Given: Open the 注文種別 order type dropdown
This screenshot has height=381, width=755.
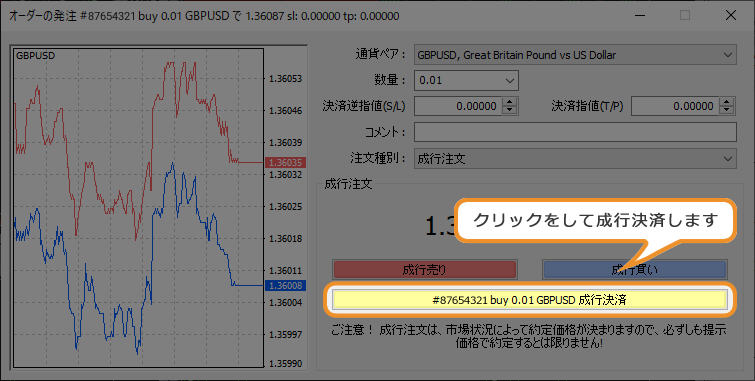Looking at the screenshot, I should pos(575,158).
